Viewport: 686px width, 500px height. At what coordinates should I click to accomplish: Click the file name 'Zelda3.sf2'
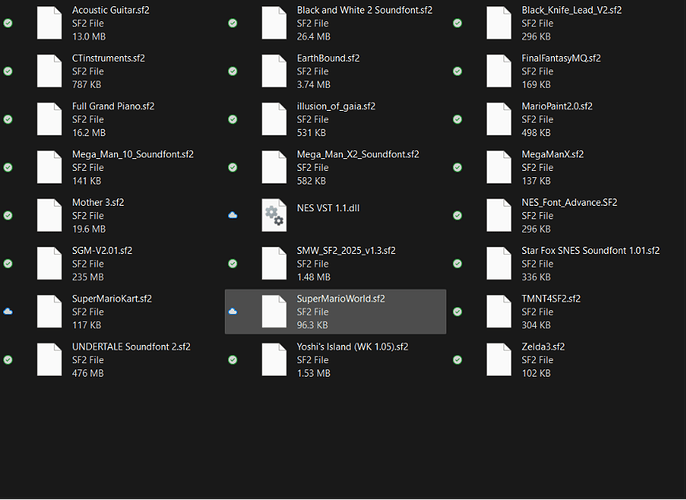coord(543,347)
